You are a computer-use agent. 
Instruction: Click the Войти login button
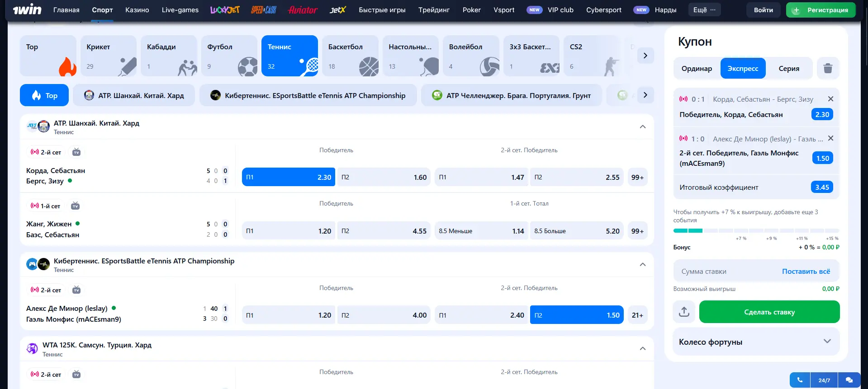(764, 10)
